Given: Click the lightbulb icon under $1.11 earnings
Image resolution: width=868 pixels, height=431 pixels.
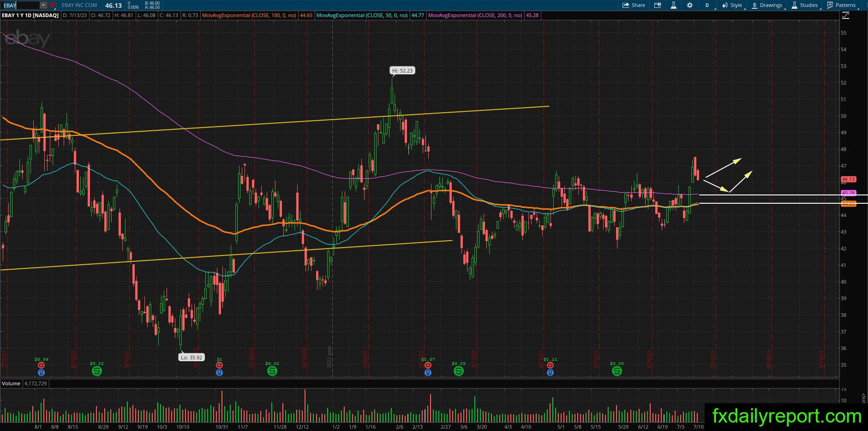Looking at the screenshot, I should pyautogui.click(x=550, y=372).
